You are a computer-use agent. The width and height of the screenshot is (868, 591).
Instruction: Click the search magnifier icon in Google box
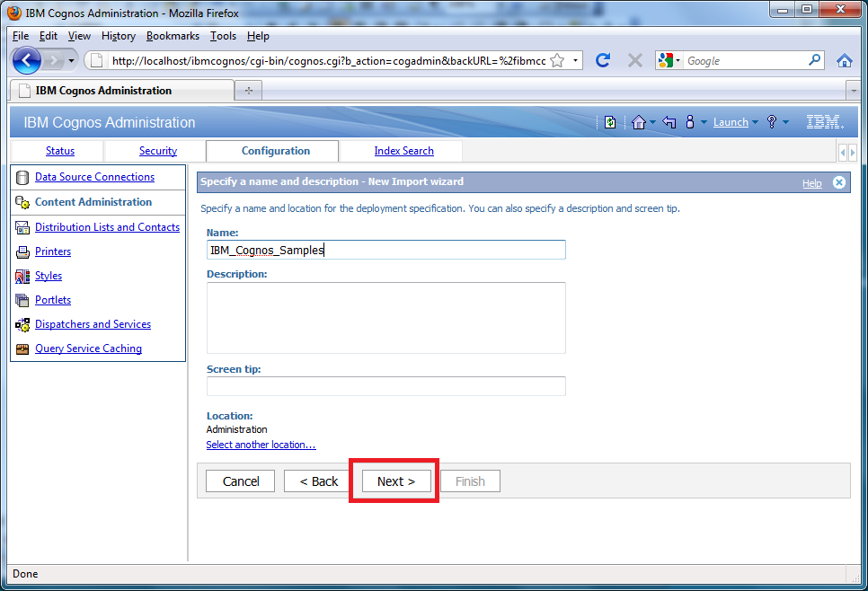pos(814,60)
